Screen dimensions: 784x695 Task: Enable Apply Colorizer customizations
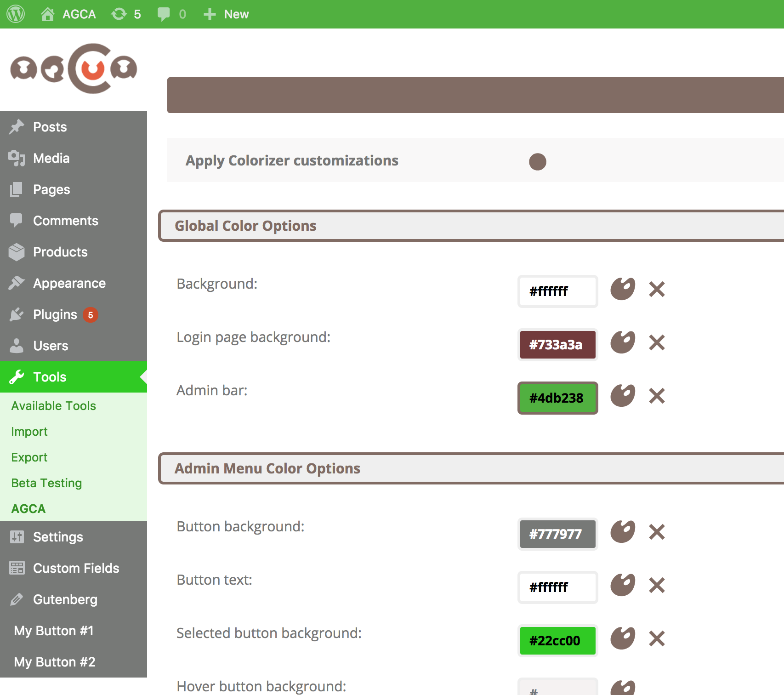pyautogui.click(x=537, y=161)
